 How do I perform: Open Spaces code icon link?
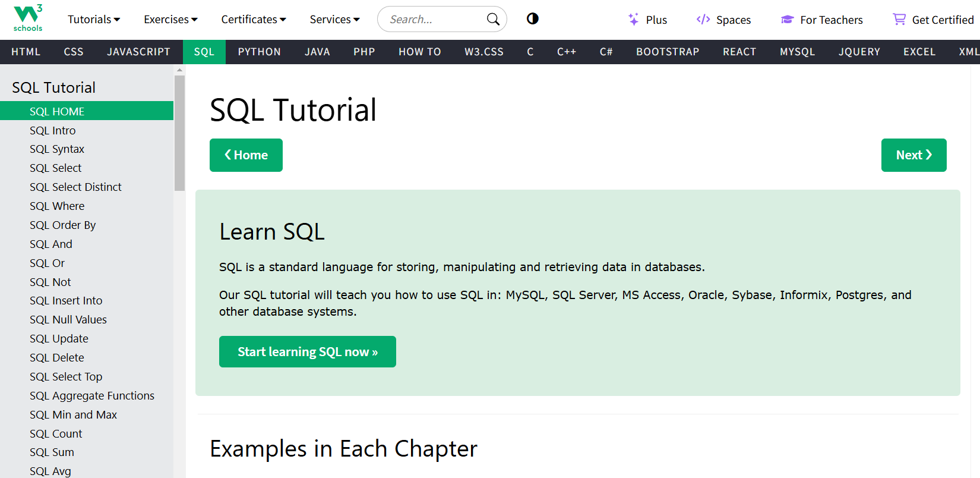[x=703, y=20]
